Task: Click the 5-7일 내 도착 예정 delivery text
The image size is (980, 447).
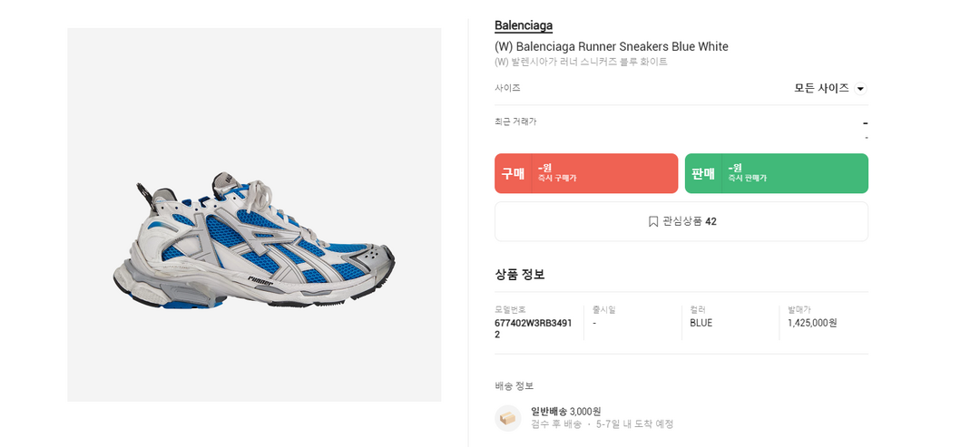Action: click(x=634, y=424)
